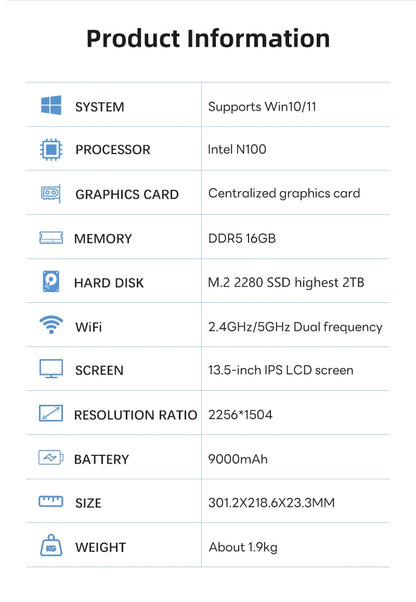
Task: Click the SIZE label
Action: point(88,503)
